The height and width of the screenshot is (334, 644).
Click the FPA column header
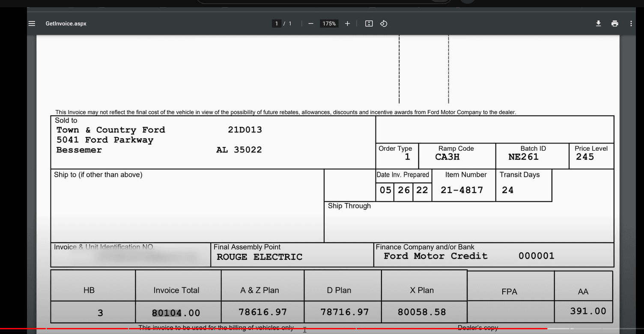[x=509, y=292]
